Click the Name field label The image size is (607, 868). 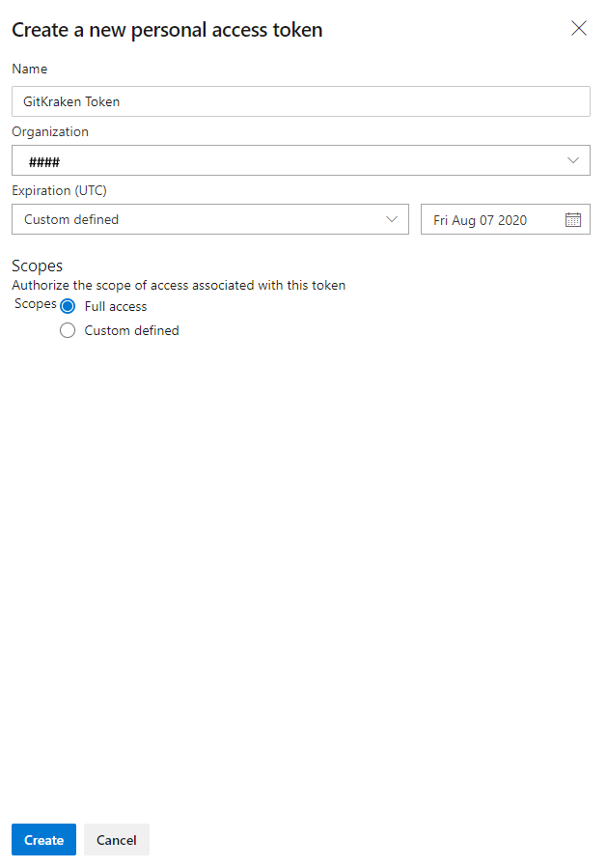click(x=29, y=69)
